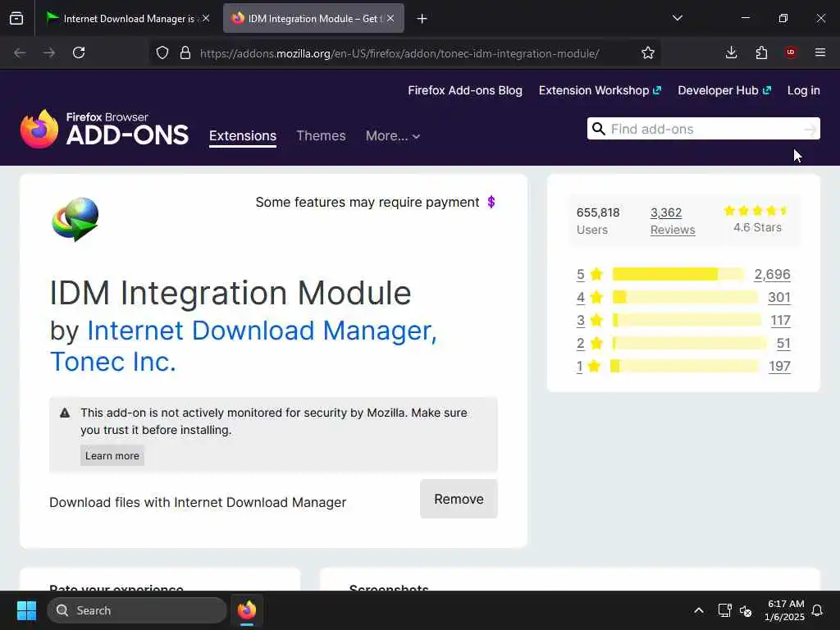Click the 1-star rating bar
The image size is (840, 630).
685,367
